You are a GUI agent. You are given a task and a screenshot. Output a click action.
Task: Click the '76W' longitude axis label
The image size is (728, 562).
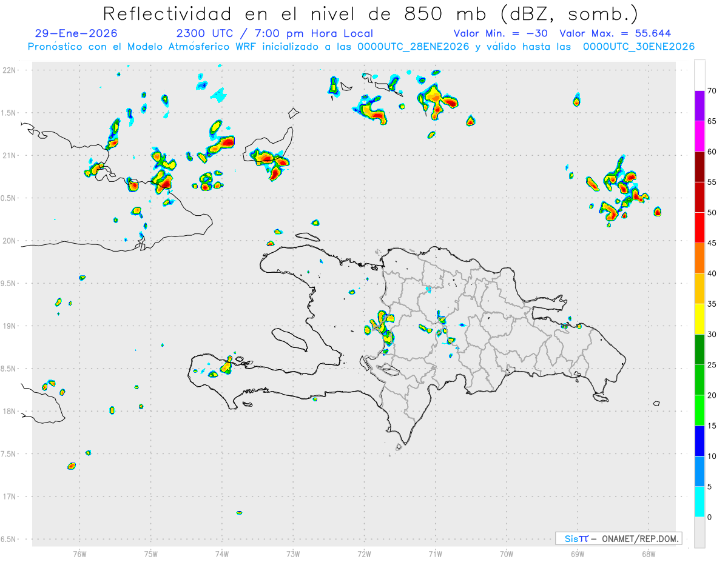(79, 554)
